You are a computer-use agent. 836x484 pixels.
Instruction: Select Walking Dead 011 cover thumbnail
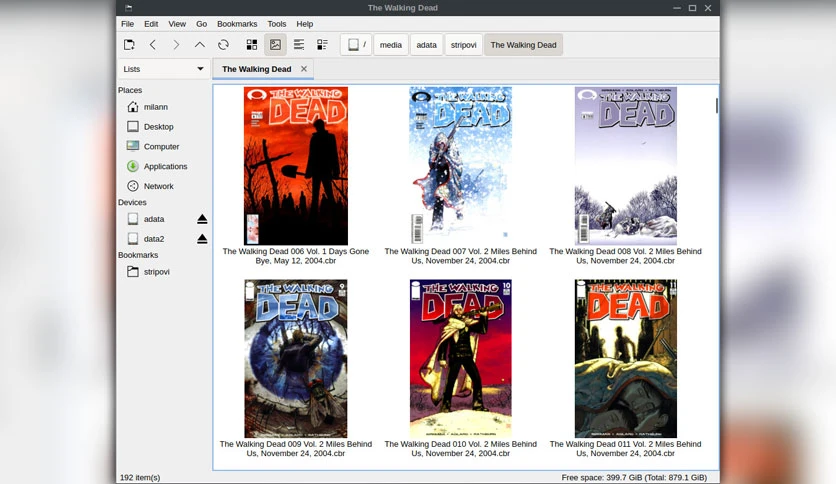coord(625,359)
